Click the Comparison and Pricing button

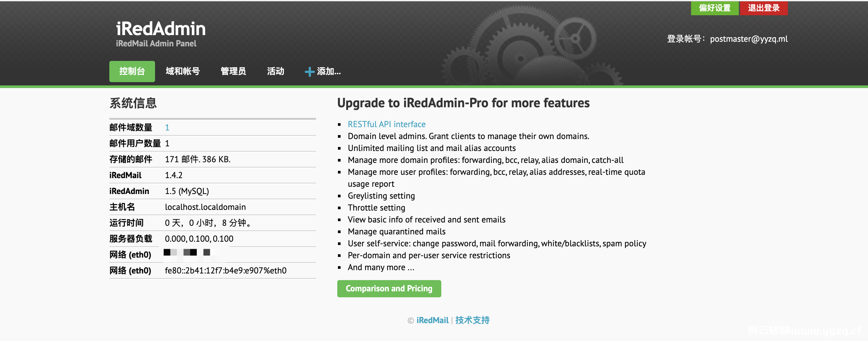click(x=389, y=288)
